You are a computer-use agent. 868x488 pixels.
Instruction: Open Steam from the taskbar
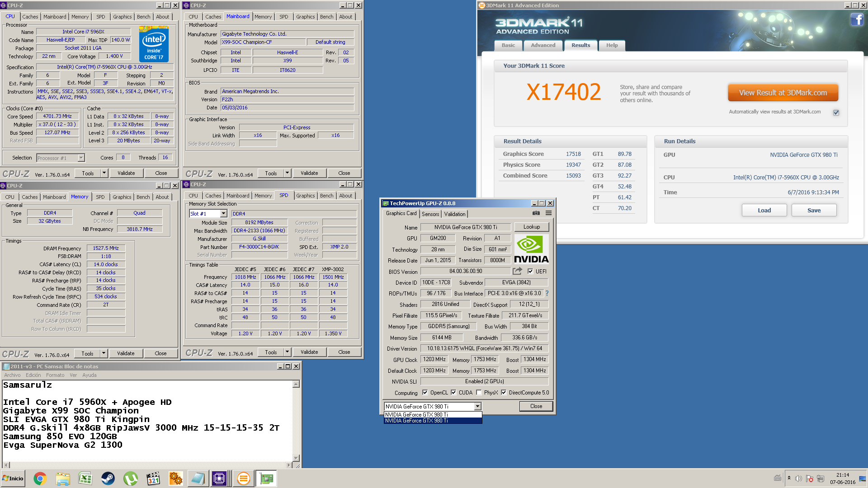point(108,479)
